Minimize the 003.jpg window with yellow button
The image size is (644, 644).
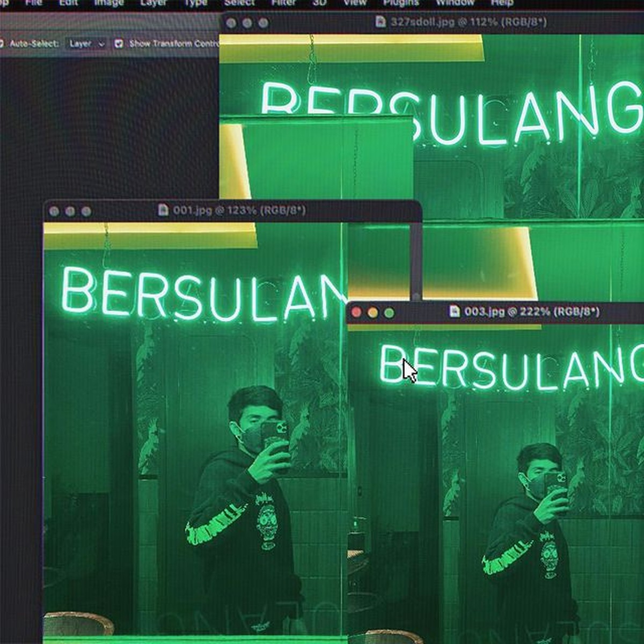click(x=372, y=312)
